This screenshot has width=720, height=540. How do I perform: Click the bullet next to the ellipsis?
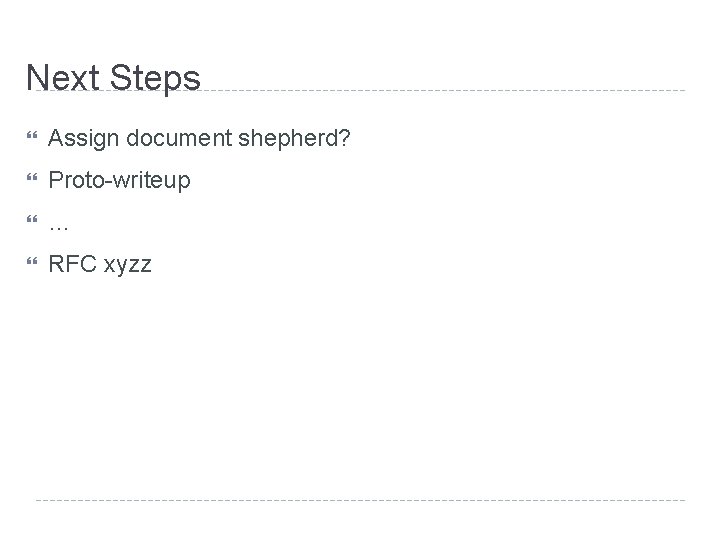click(x=32, y=224)
